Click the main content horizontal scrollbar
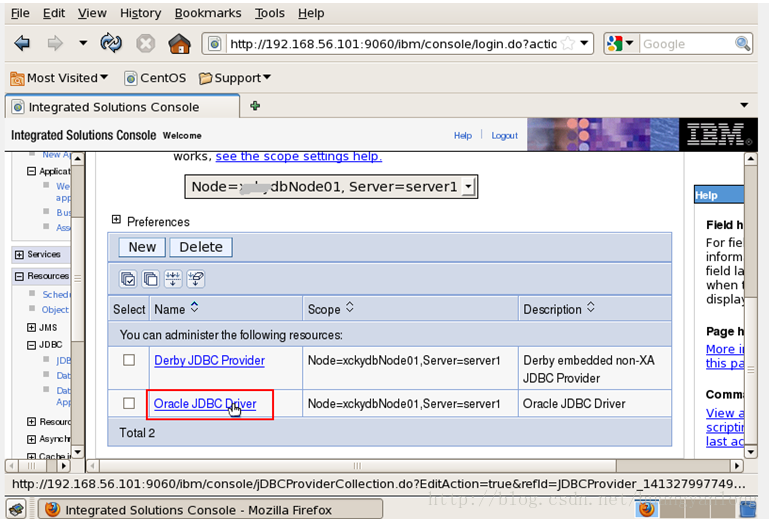This screenshot has width=769, height=519. click(357, 465)
